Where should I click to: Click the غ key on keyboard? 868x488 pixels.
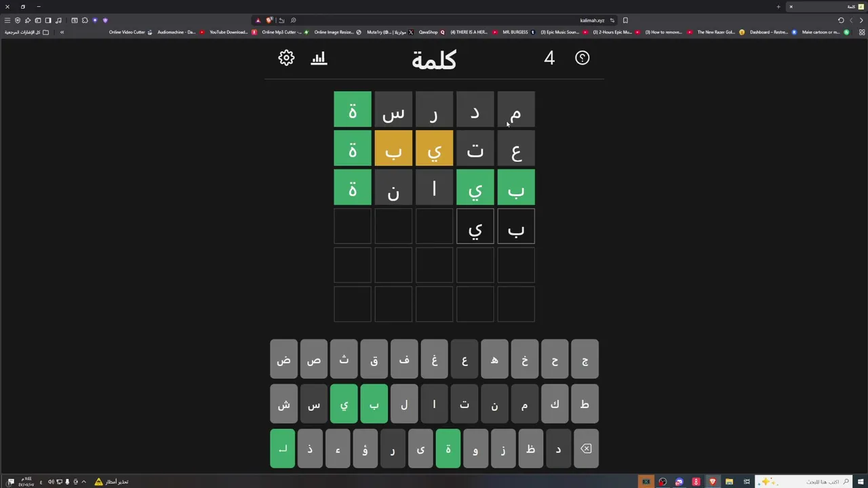[434, 359]
